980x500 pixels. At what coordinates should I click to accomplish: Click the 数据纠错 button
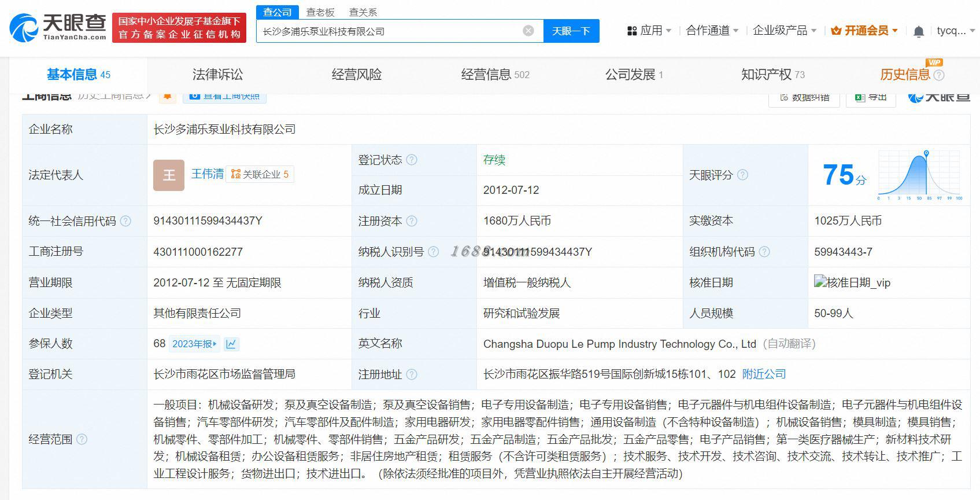[x=804, y=97]
